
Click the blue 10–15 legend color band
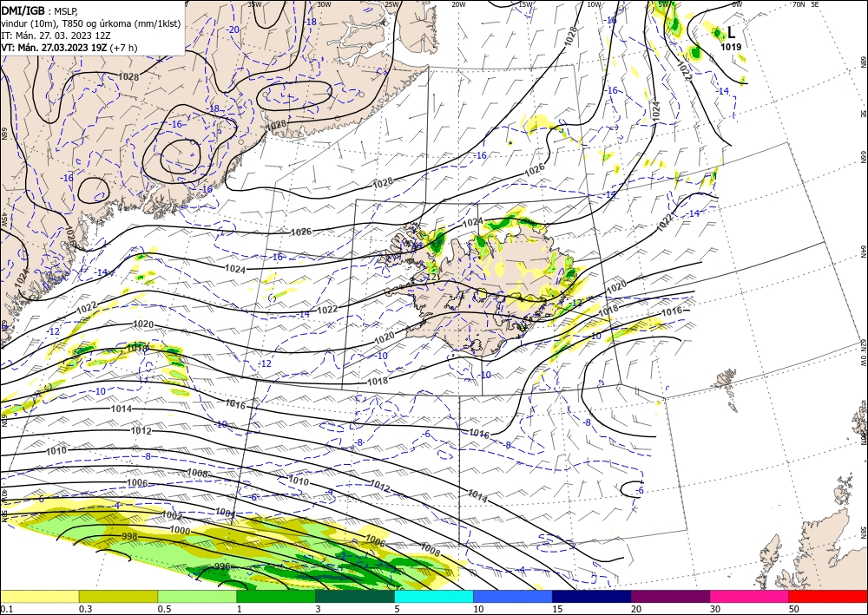coord(513,596)
